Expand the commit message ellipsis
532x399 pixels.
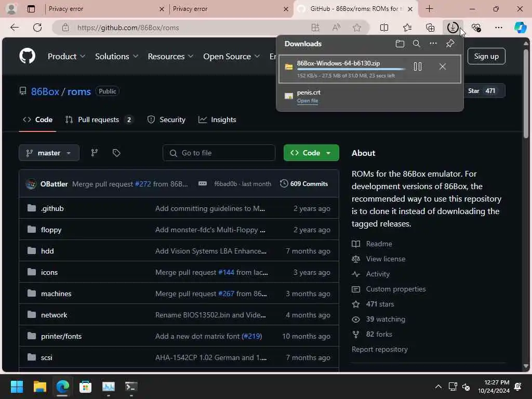[x=203, y=183]
